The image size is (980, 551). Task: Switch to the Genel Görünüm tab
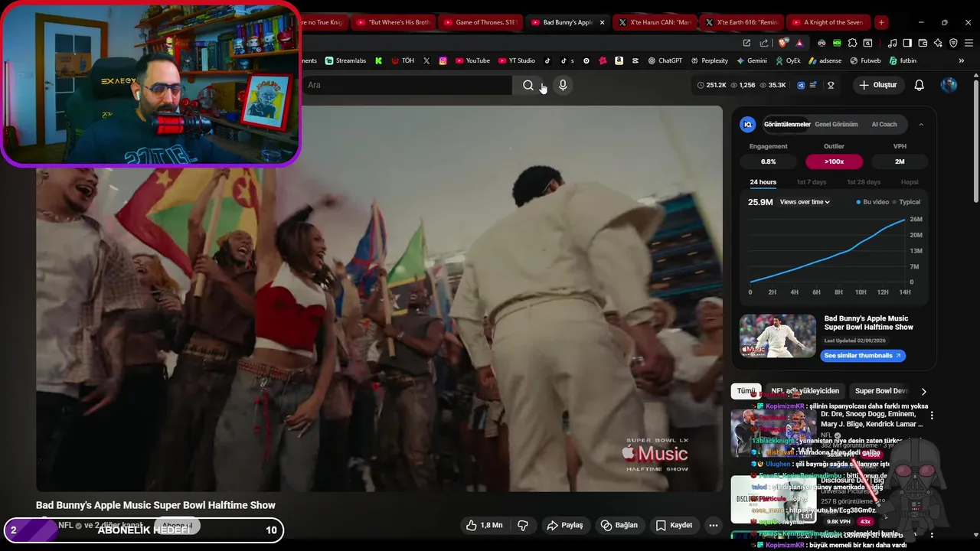[836, 125]
